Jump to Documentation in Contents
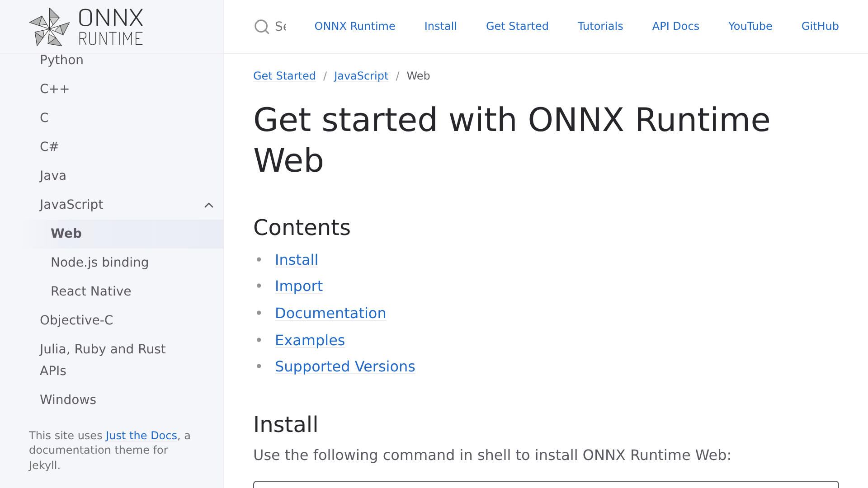868x488 pixels. coord(330,313)
